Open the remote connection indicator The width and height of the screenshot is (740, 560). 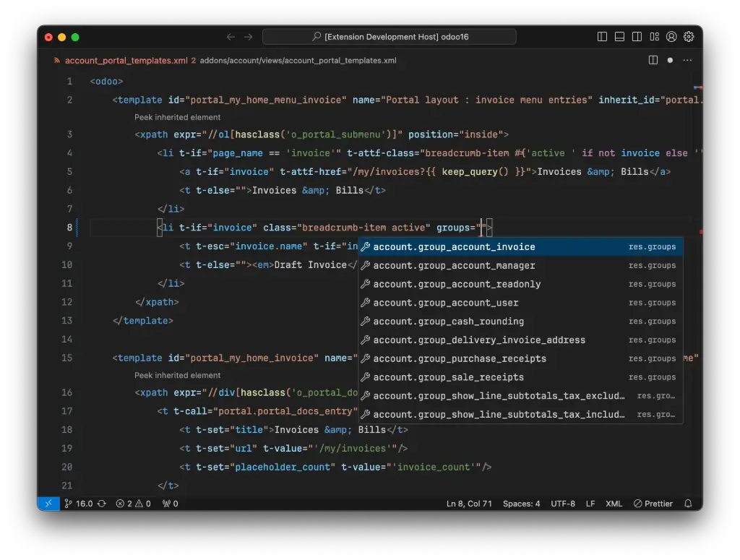point(48,504)
